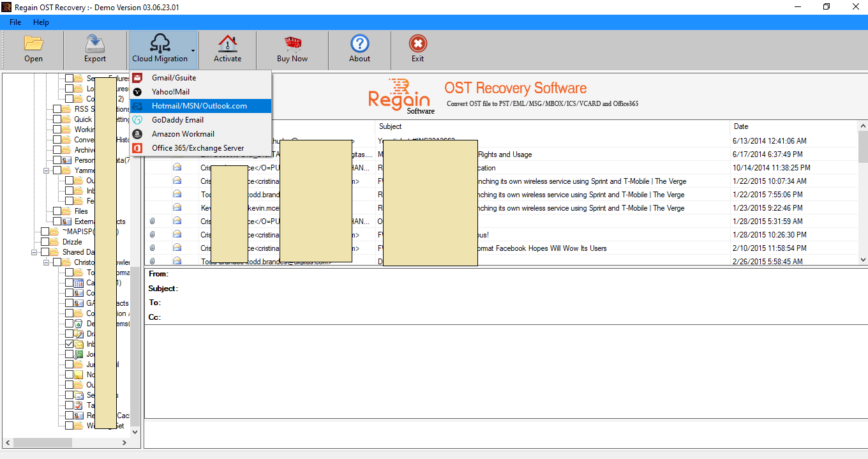Select the Journal notebook icon in tree

point(79,354)
